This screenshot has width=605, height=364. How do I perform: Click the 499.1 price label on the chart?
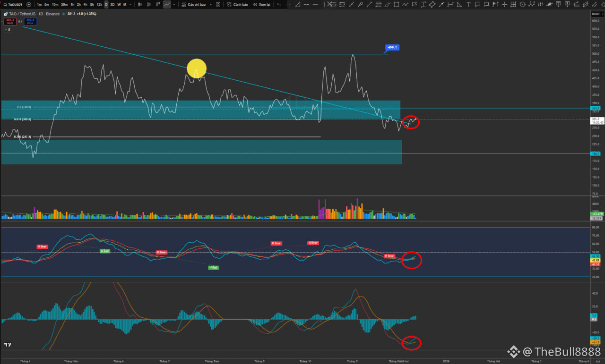[392, 47]
